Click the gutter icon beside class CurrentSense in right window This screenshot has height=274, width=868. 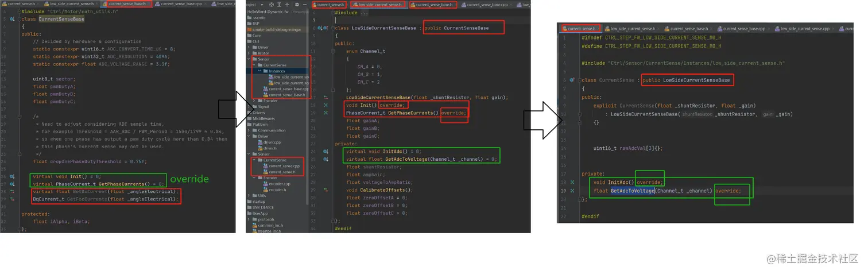(572, 80)
